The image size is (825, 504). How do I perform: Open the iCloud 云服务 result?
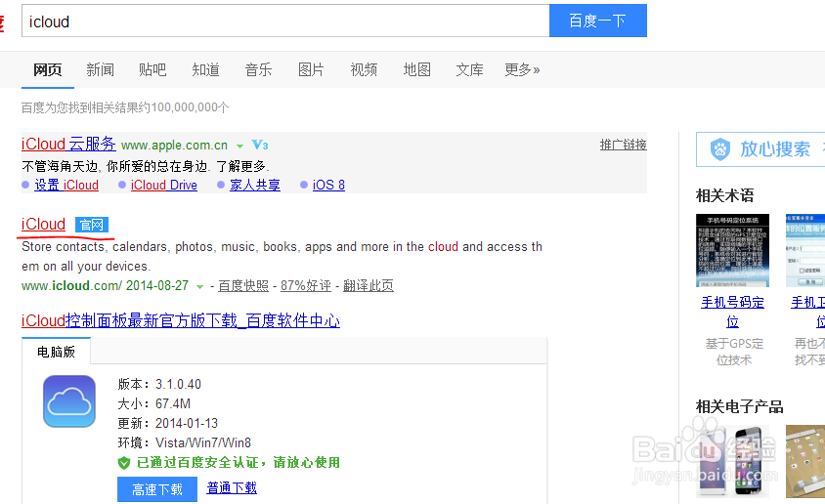[68, 144]
